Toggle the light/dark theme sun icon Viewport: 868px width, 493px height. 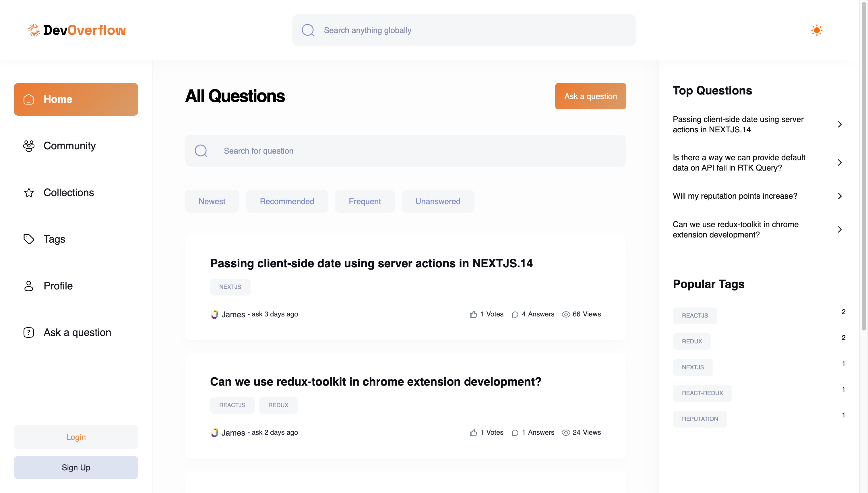pyautogui.click(x=817, y=30)
